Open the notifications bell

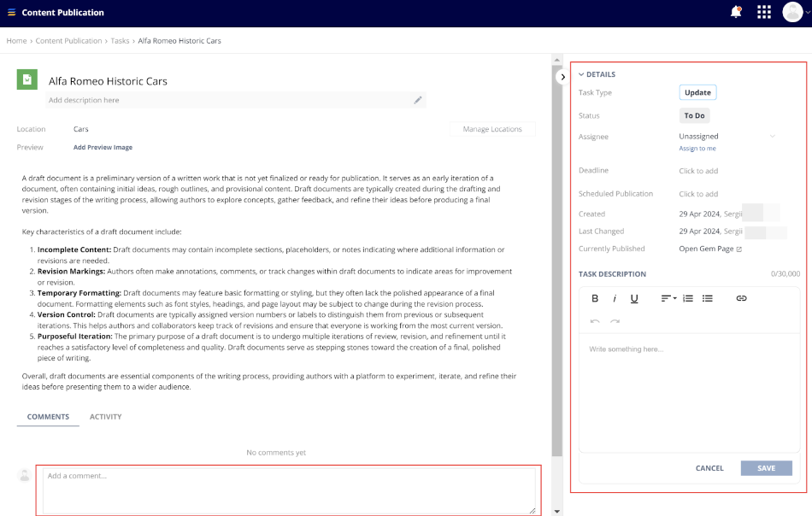click(736, 12)
